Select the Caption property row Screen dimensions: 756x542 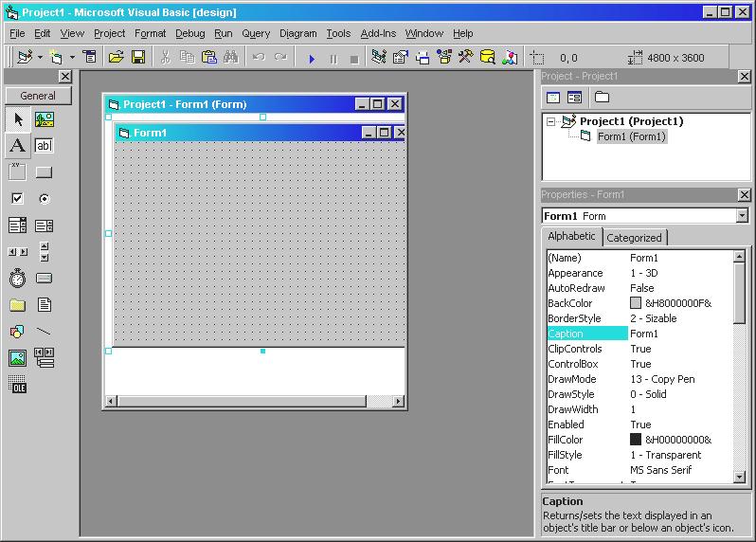tap(639, 334)
